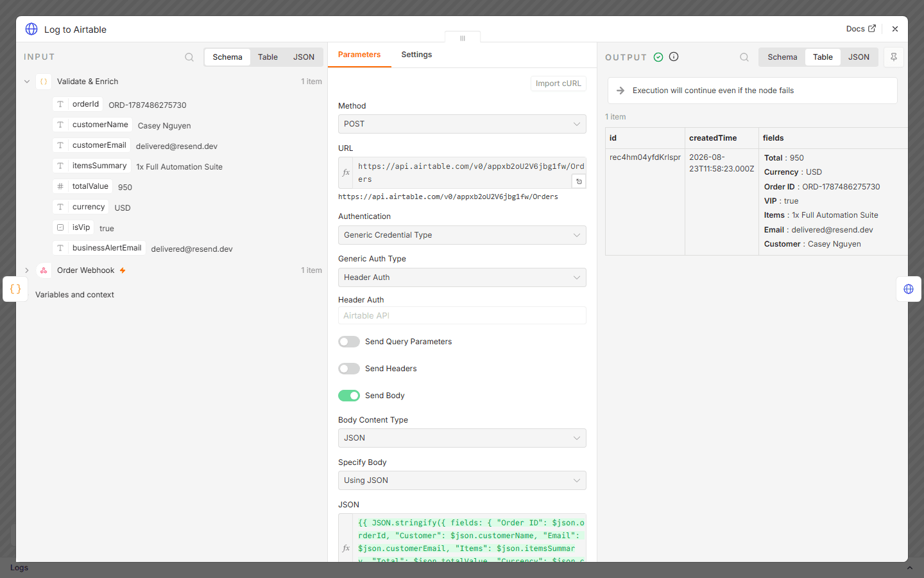
Task: Expand the Logs panel at bottom
Action: (x=909, y=568)
